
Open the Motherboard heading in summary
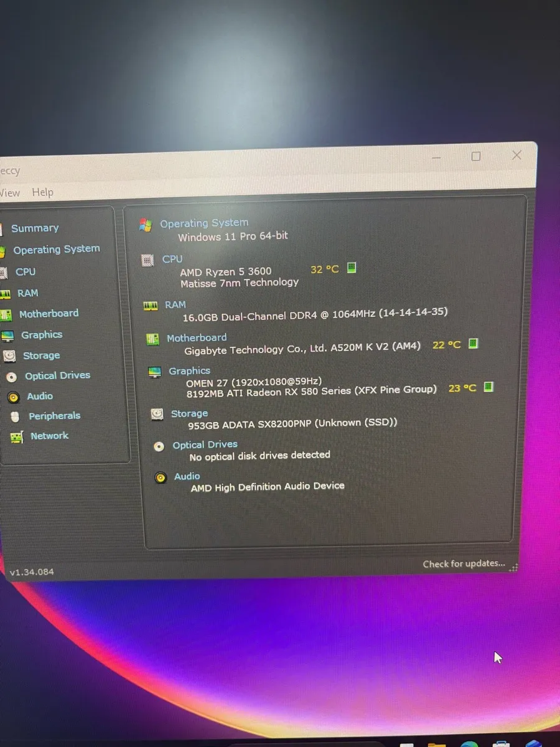pyautogui.click(x=197, y=338)
